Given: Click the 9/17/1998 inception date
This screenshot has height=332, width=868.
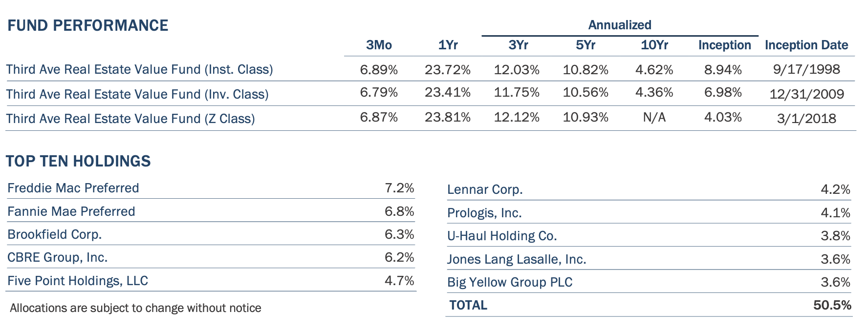Looking at the screenshot, I should [x=806, y=69].
